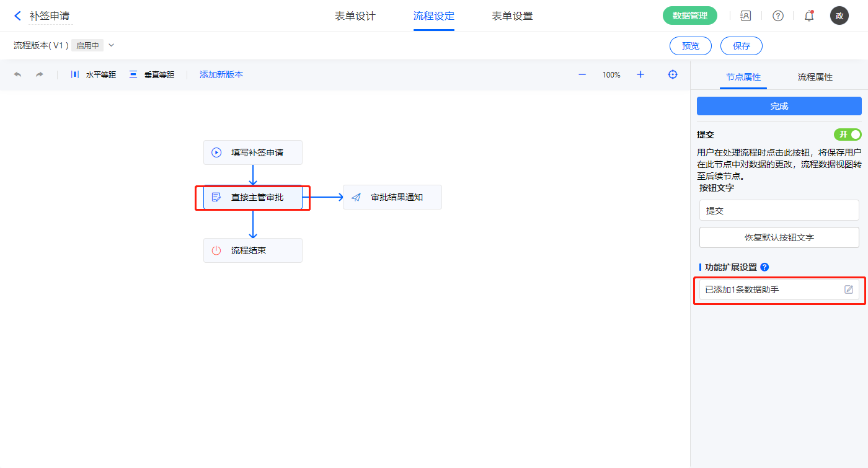Click the redo arrow icon
The height and width of the screenshot is (468, 868).
(40, 74)
